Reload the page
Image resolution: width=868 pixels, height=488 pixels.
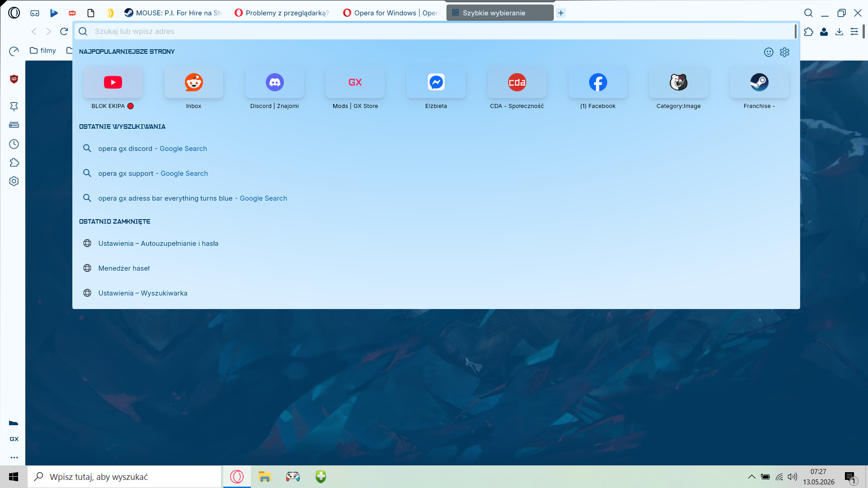(x=64, y=31)
